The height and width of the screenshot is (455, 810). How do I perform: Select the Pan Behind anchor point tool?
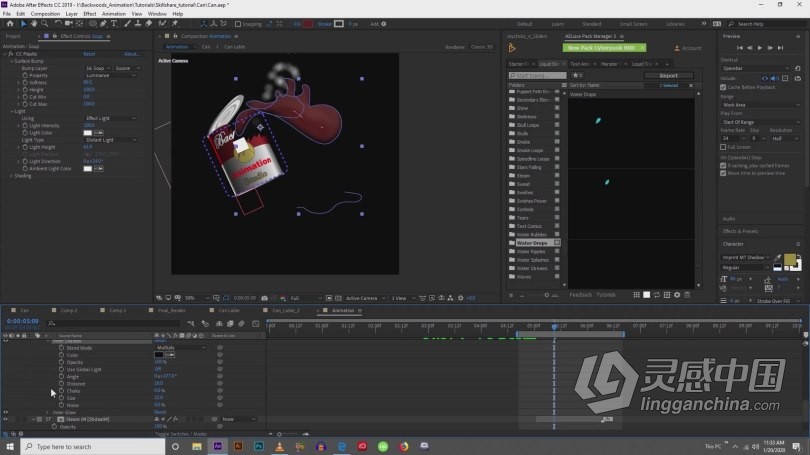point(79,24)
